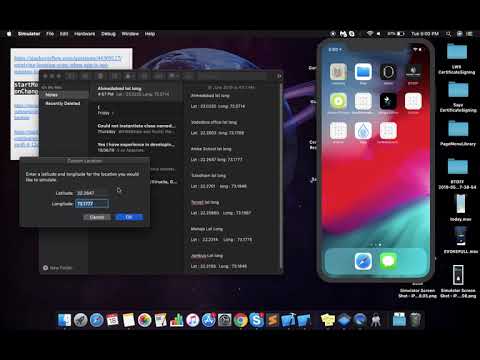This screenshot has height=360, width=480.
Task: Select 'Could not instantiate class named' note
Action: pyautogui.click(x=136, y=129)
